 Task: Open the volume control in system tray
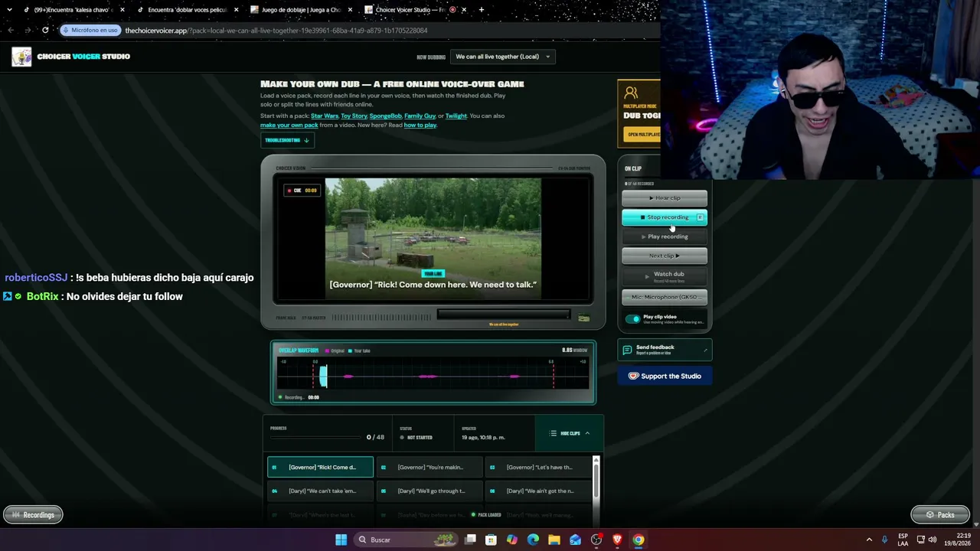coord(933,540)
